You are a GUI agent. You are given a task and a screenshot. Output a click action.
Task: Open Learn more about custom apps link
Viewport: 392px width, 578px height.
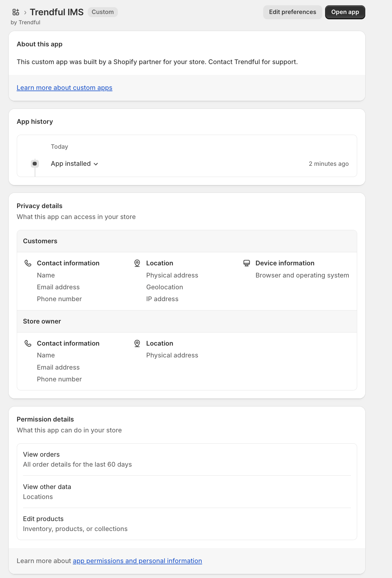(64, 88)
